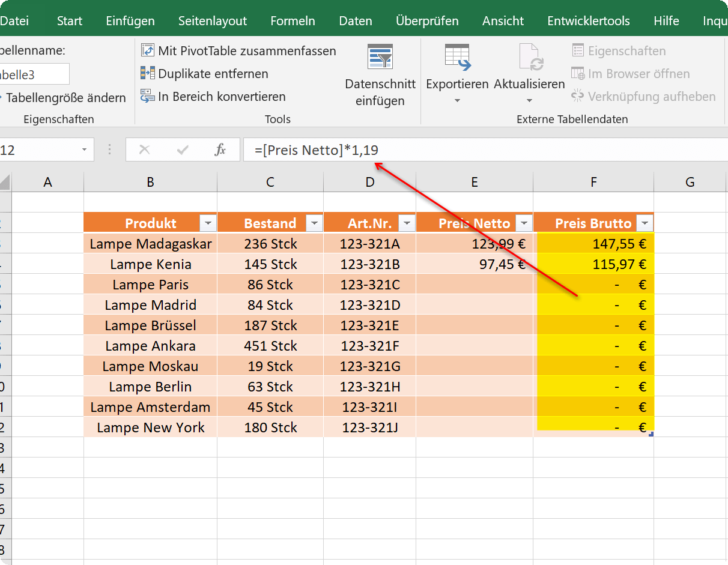Click the Im Browser öffnen icon
728x565 pixels.
pyautogui.click(x=578, y=73)
